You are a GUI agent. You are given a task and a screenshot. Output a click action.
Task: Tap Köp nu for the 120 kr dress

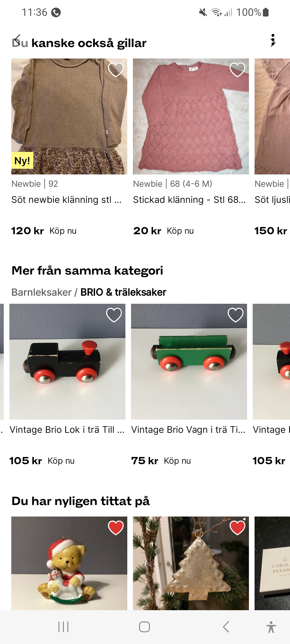coord(63,231)
